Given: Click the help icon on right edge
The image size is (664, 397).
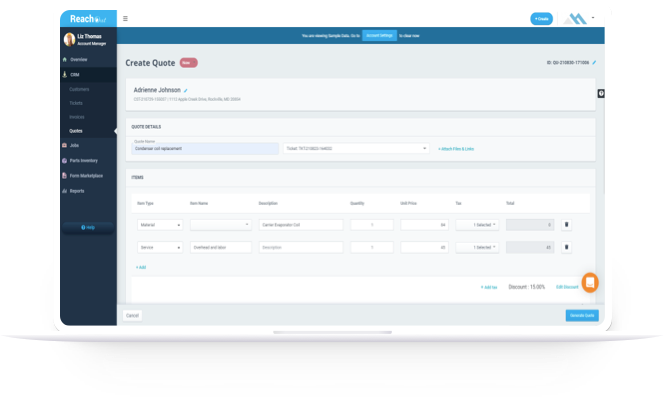Looking at the screenshot, I should click(601, 94).
